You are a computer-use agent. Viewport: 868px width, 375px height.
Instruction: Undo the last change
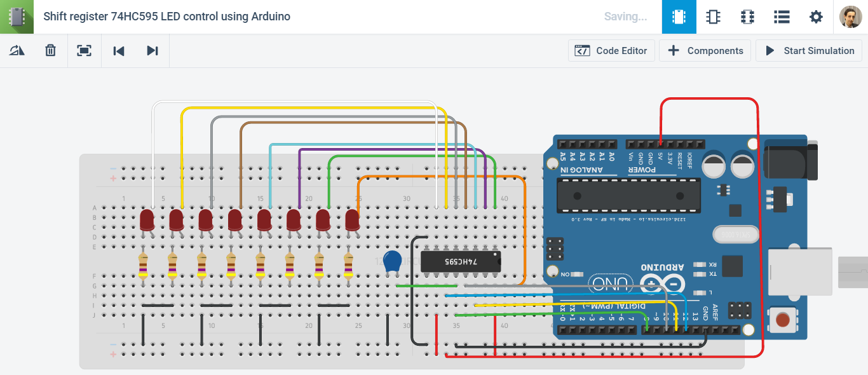click(x=118, y=50)
